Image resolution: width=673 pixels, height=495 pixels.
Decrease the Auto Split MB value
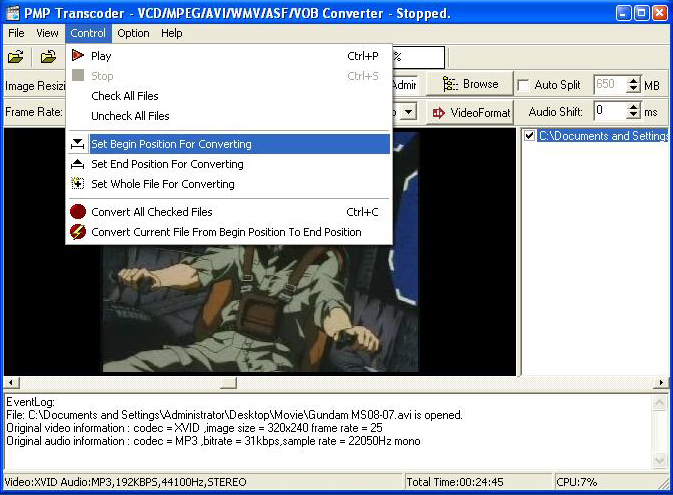tap(633, 89)
